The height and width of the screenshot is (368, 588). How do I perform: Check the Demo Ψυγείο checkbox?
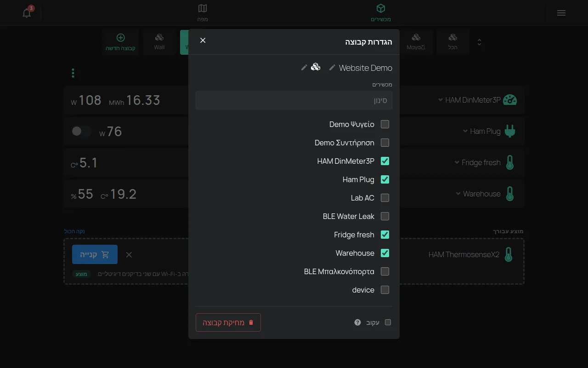tap(385, 124)
